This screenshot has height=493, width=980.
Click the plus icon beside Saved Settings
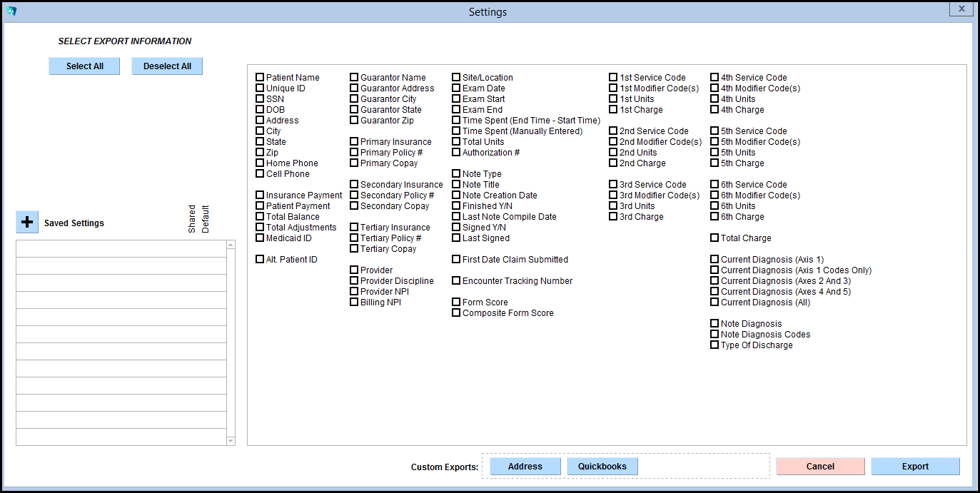pos(27,223)
